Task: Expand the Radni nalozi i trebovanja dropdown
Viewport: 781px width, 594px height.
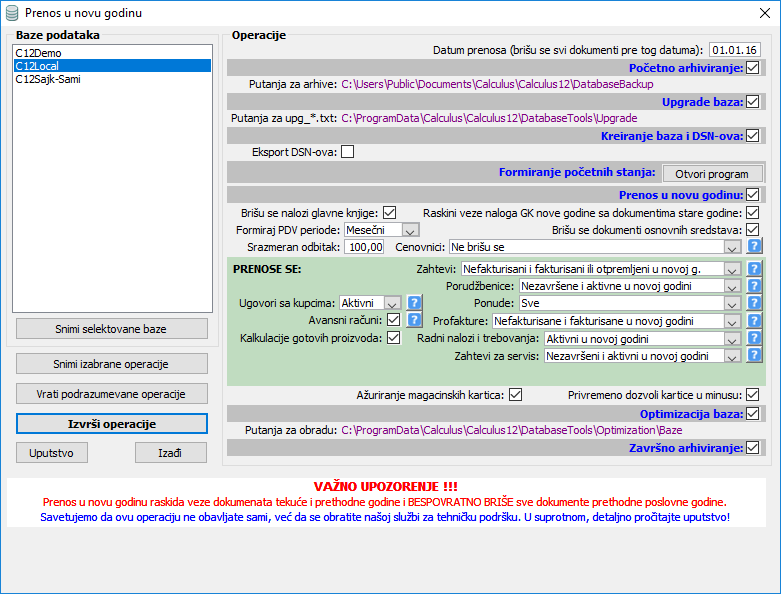Action: 732,339
